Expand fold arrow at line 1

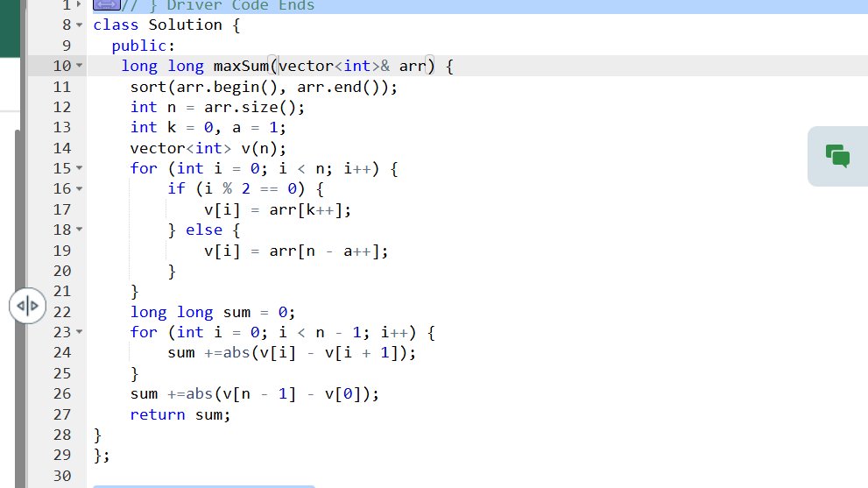(79, 4)
